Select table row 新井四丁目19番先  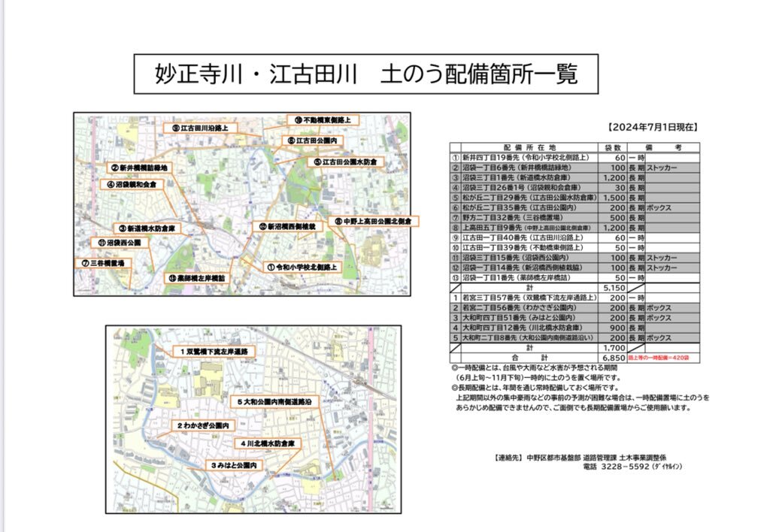tap(574, 158)
